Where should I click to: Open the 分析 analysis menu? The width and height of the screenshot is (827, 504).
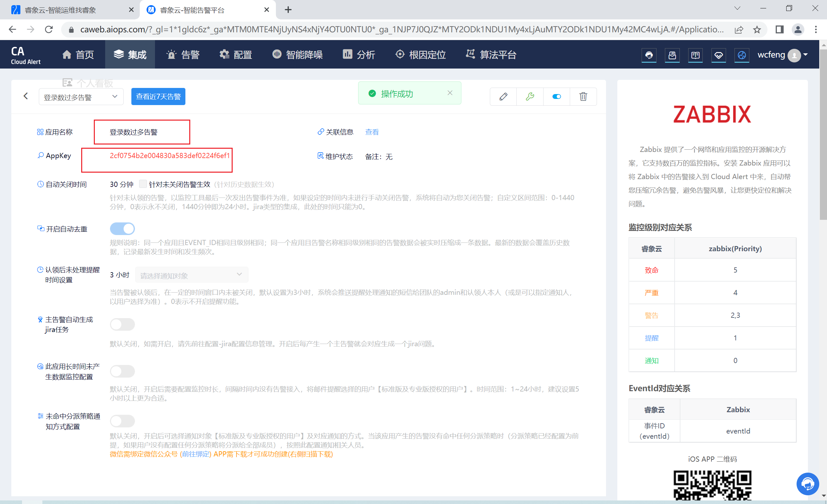pos(358,55)
